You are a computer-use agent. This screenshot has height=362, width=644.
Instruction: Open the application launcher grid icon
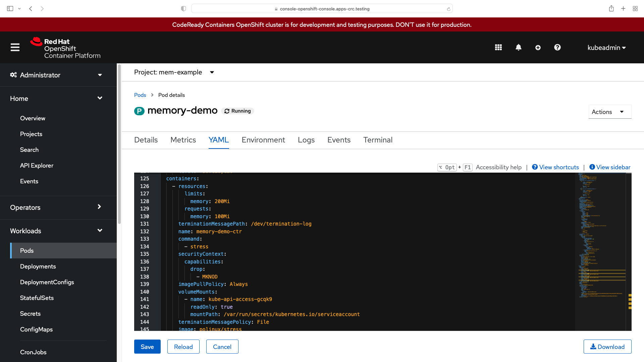tap(498, 48)
